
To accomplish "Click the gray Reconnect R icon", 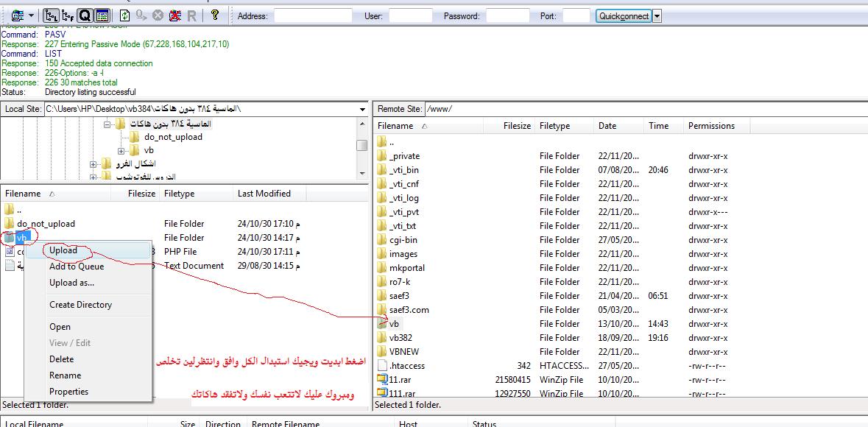I will pos(192,15).
